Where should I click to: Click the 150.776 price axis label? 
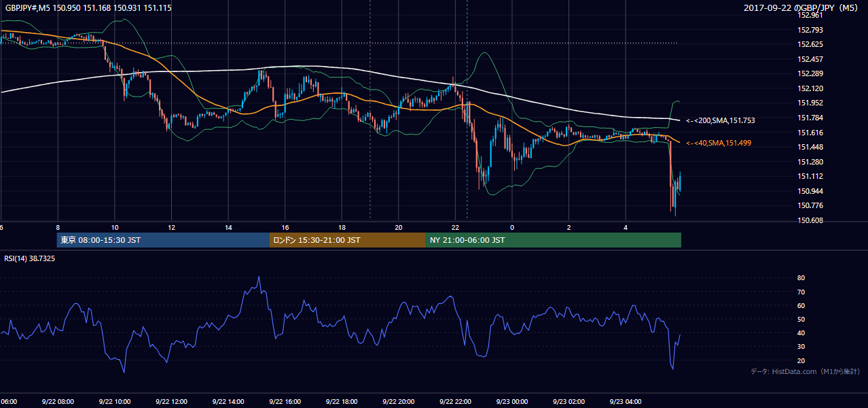(x=810, y=205)
